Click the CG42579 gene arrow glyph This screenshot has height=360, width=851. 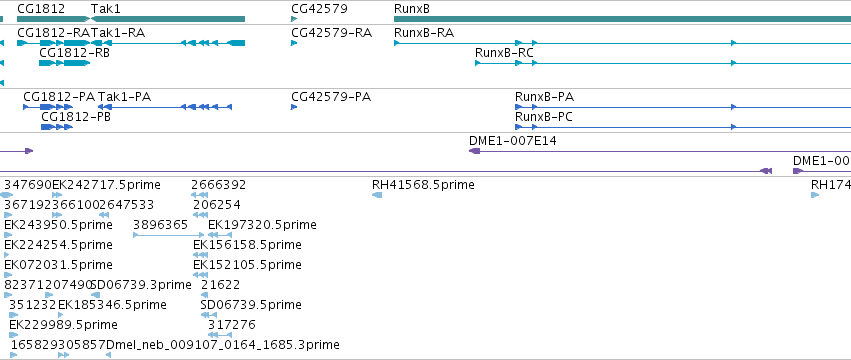[x=294, y=19]
